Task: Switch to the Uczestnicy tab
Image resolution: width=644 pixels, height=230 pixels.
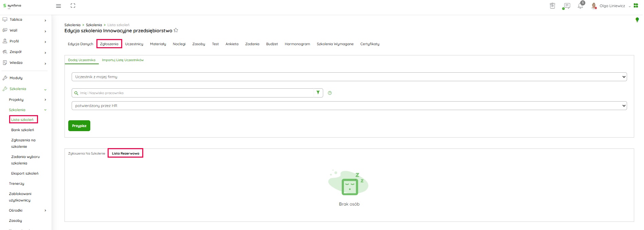Action: click(x=134, y=44)
